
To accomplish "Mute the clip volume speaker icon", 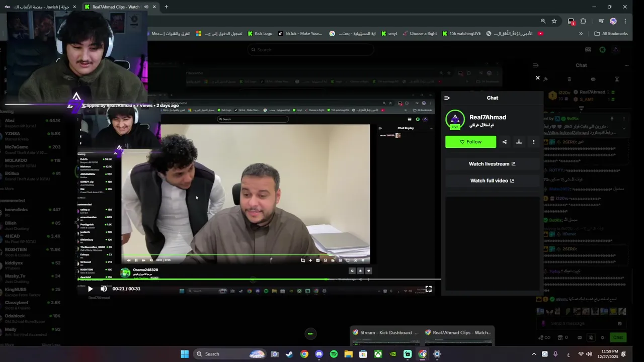I will pos(104,289).
